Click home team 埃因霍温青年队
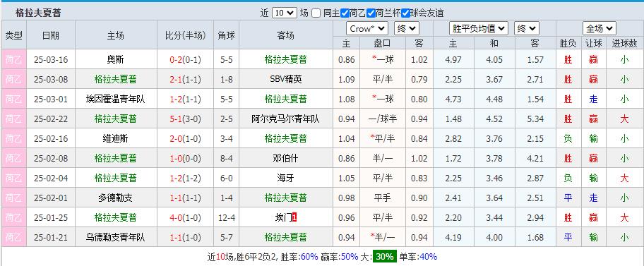This screenshot has width=644, height=266. coord(115,99)
